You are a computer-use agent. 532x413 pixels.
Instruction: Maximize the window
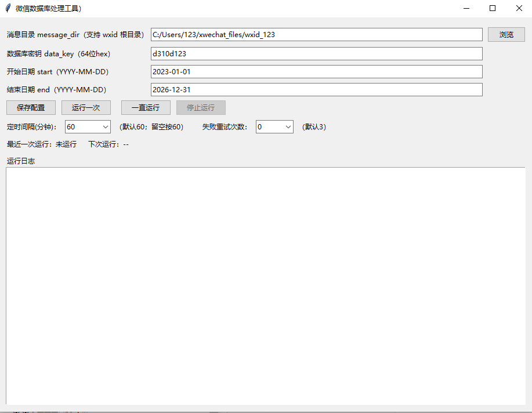click(x=493, y=8)
